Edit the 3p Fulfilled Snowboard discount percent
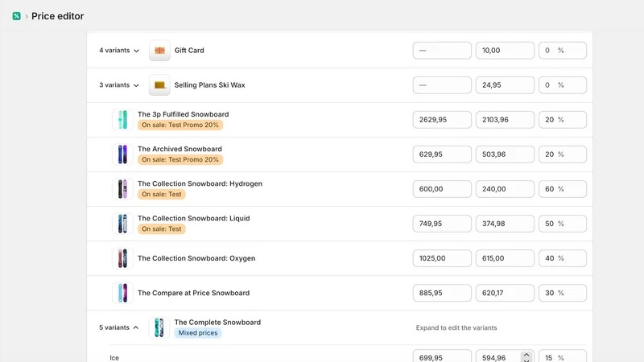The height and width of the screenshot is (362, 644). coord(562,120)
